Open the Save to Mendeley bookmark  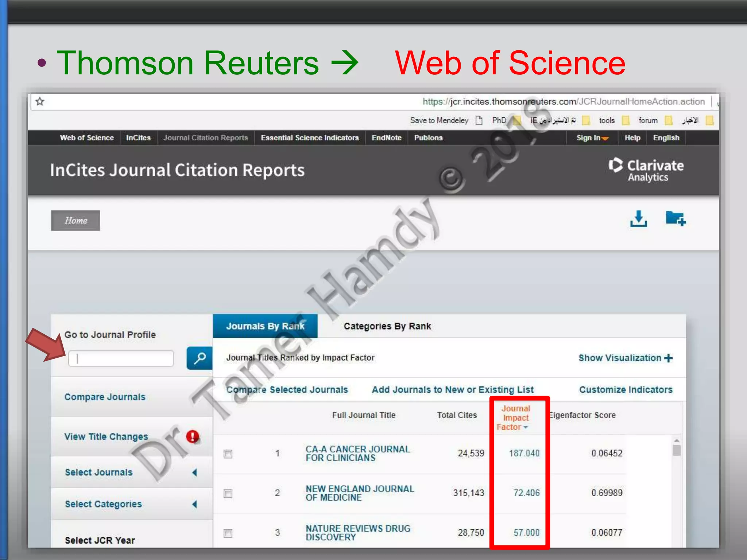point(439,120)
